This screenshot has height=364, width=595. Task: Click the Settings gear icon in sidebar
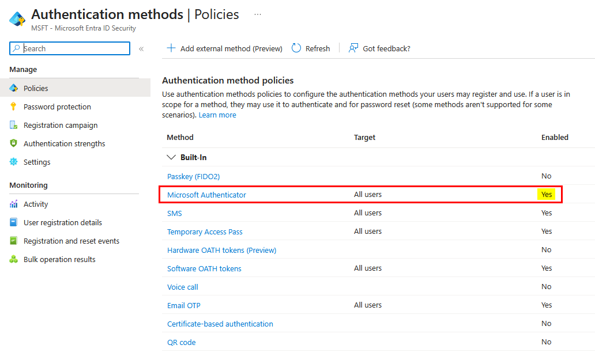click(x=14, y=162)
